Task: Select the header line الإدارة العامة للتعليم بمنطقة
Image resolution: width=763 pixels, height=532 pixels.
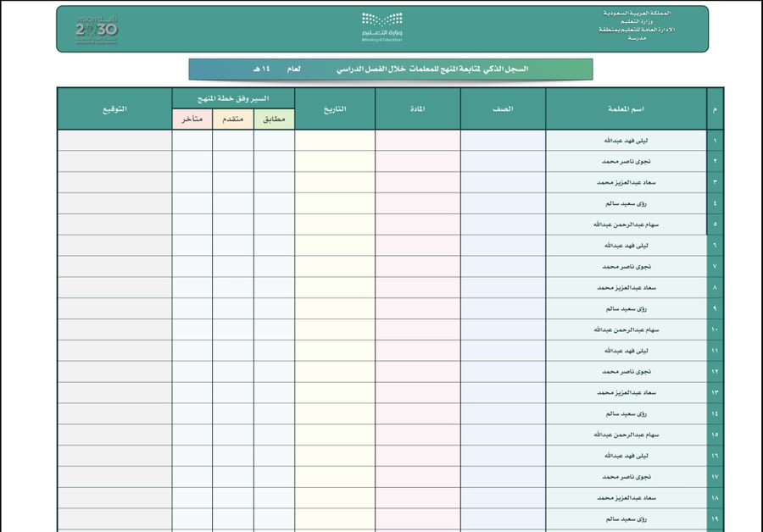Action: point(637,30)
